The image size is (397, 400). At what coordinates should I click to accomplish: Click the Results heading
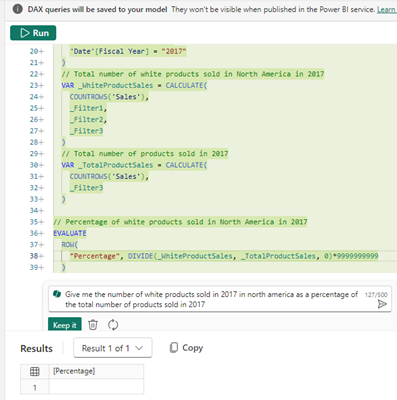coord(36,349)
